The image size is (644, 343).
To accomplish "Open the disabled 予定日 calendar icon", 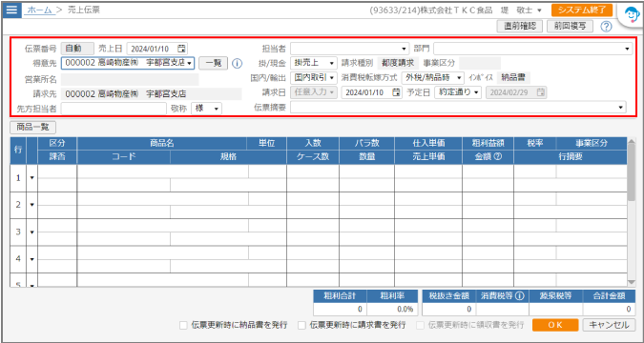I will [541, 92].
